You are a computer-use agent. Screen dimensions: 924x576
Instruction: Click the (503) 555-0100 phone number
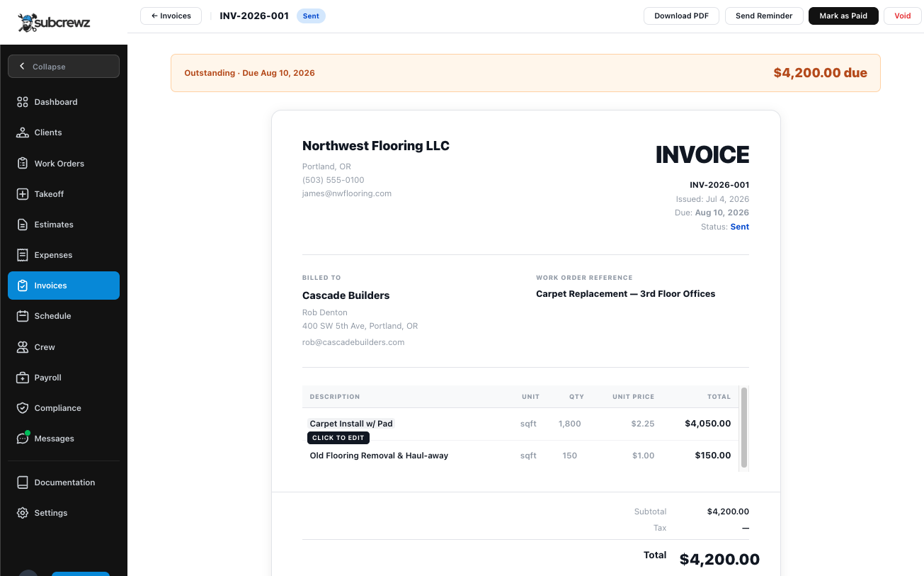coord(333,180)
